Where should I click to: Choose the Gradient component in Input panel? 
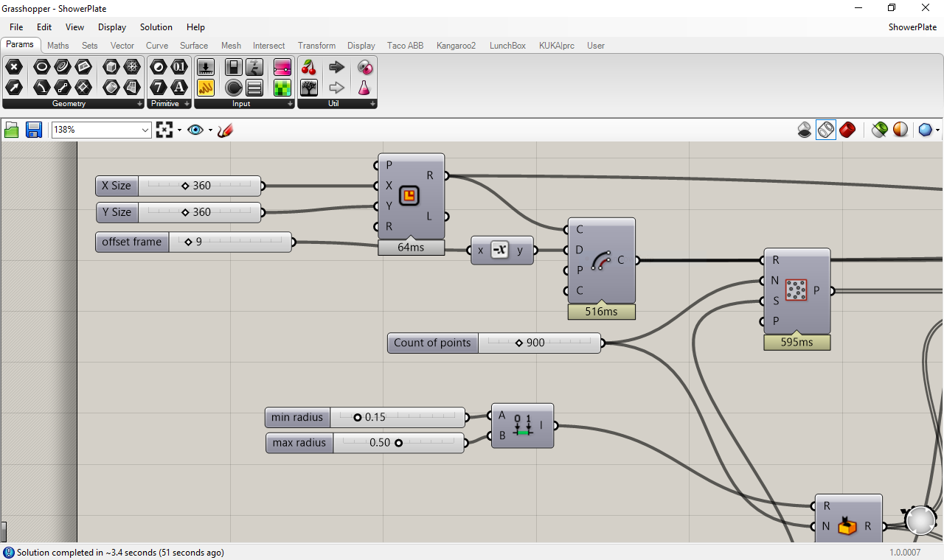(x=282, y=68)
